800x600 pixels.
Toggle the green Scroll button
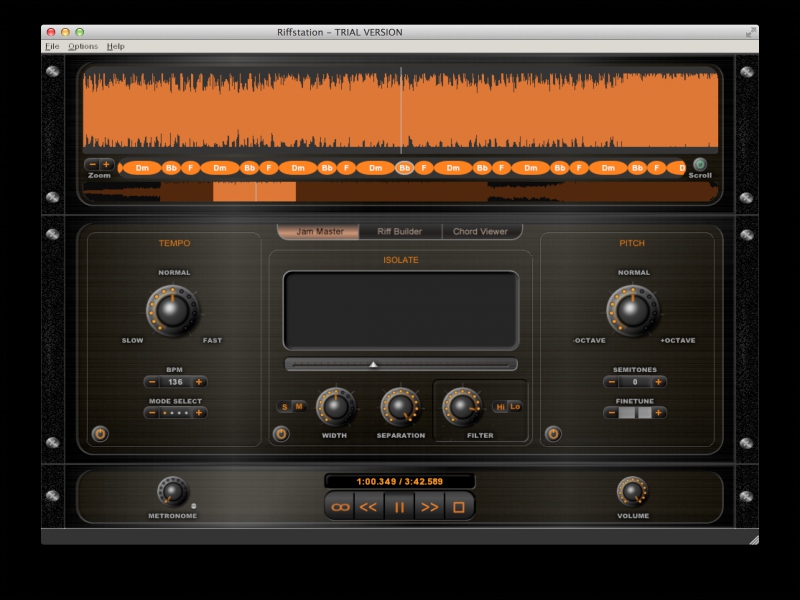(x=700, y=164)
